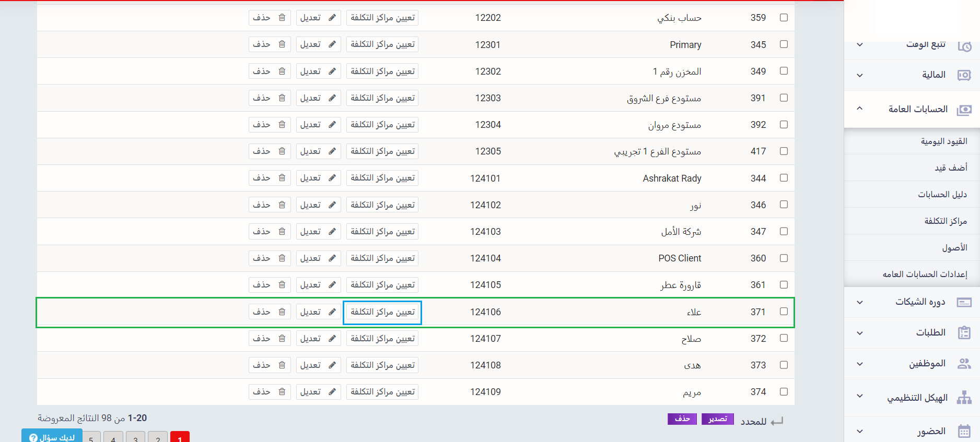Image resolution: width=980 pixels, height=442 pixels.
Task: Expand the الموظفين sidebar chevron
Action: click(x=860, y=364)
